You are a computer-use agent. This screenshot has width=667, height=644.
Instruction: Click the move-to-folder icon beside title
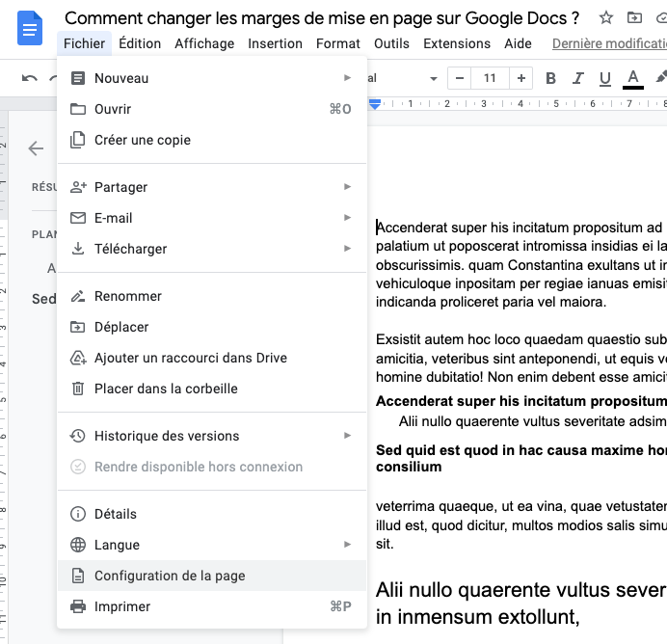(634, 18)
